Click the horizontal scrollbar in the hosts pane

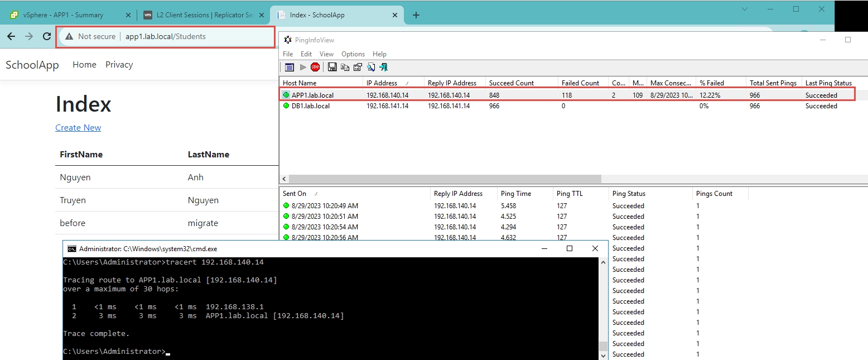point(443,179)
